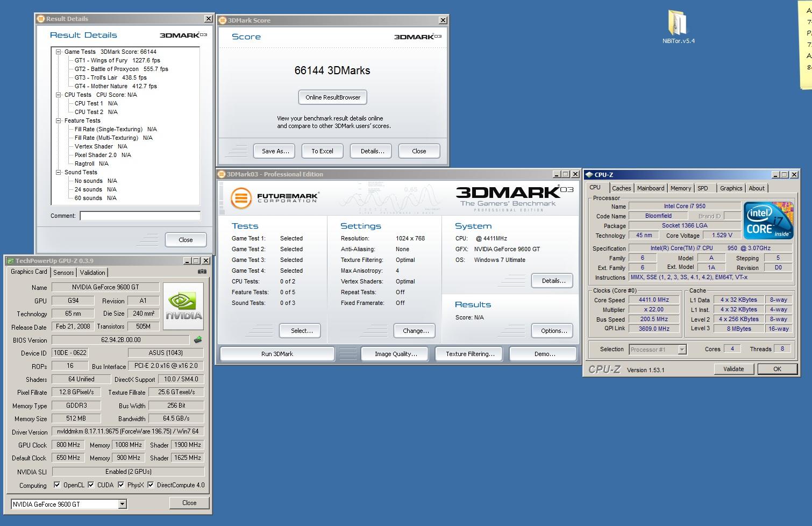Click the NVIDIA logo in GPU-Z
The height and width of the screenshot is (526, 812).
pyautogui.click(x=183, y=307)
